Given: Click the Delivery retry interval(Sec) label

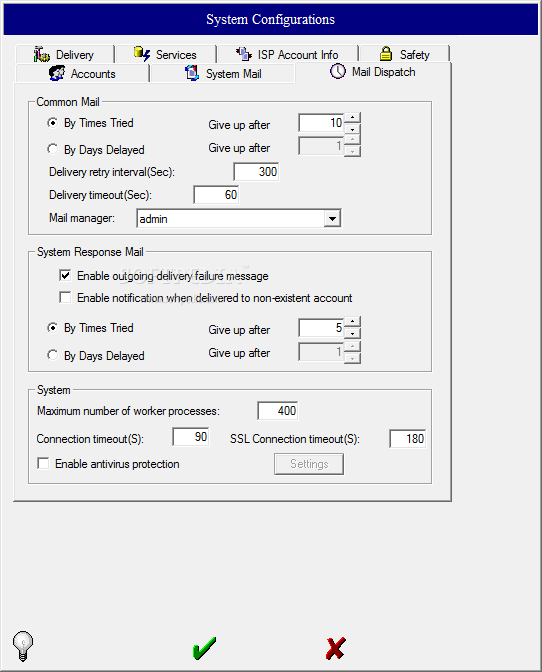Looking at the screenshot, I should [112, 172].
